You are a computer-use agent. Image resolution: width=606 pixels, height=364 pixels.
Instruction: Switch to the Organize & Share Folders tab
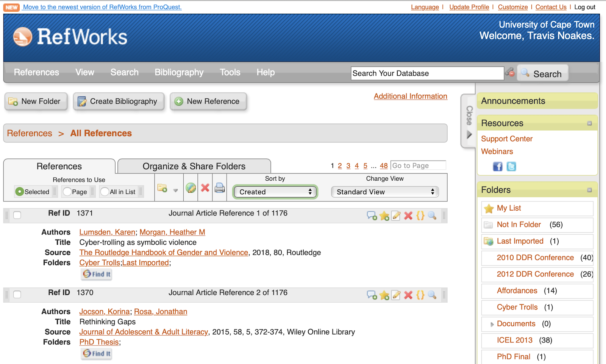coord(194,166)
